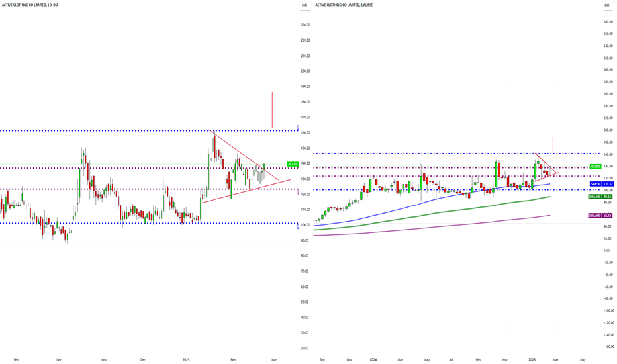Click the purple SMA:200 indicator label

click(x=595, y=216)
